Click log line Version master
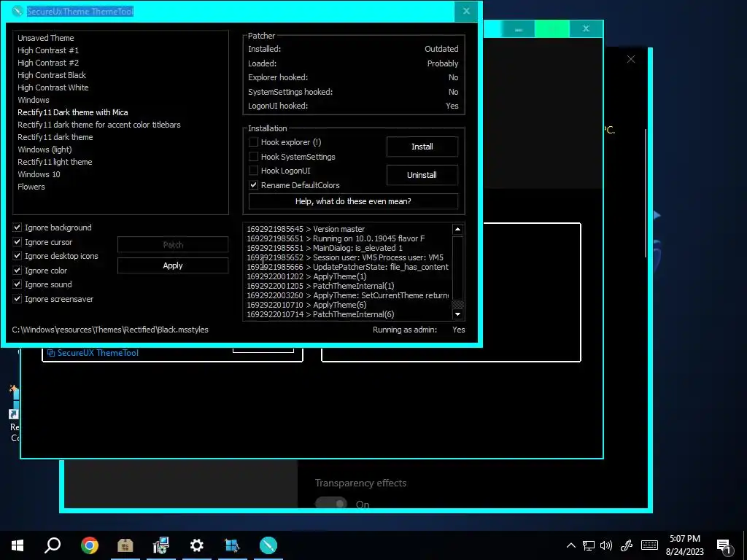 (306, 229)
